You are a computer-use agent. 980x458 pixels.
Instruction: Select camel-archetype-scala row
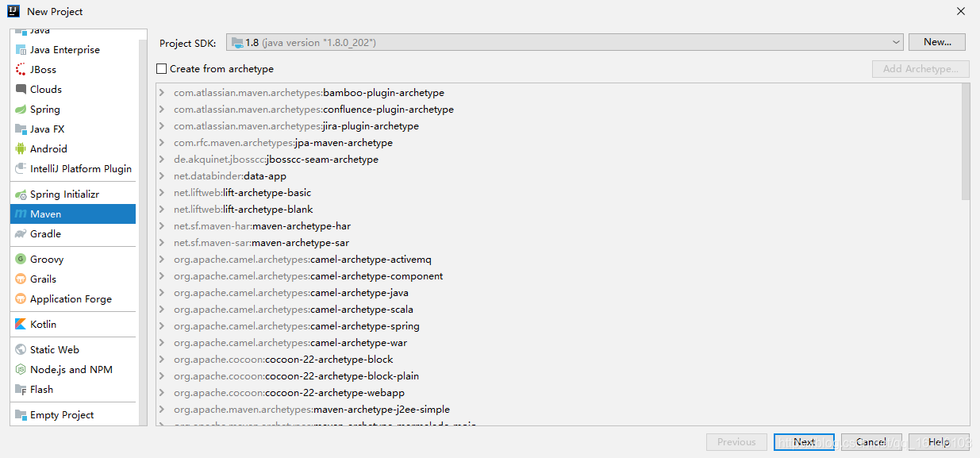pyautogui.click(x=559, y=310)
